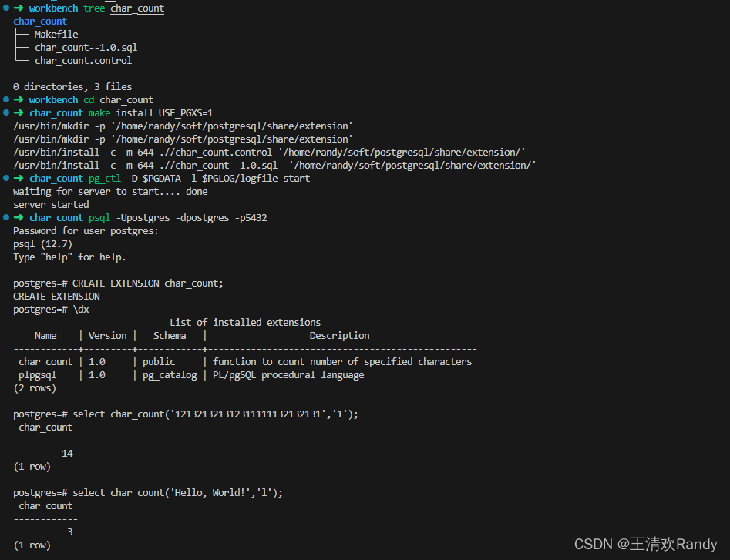The image size is (730, 560).
Task: Collapse the char_count root of the tree
Action: pyautogui.click(x=39, y=21)
